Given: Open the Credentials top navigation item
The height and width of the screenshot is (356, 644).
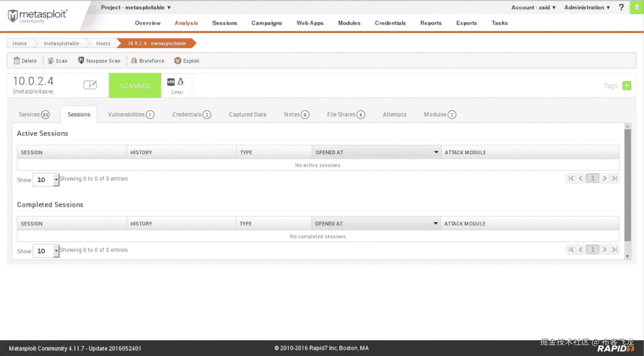Looking at the screenshot, I should (x=390, y=23).
